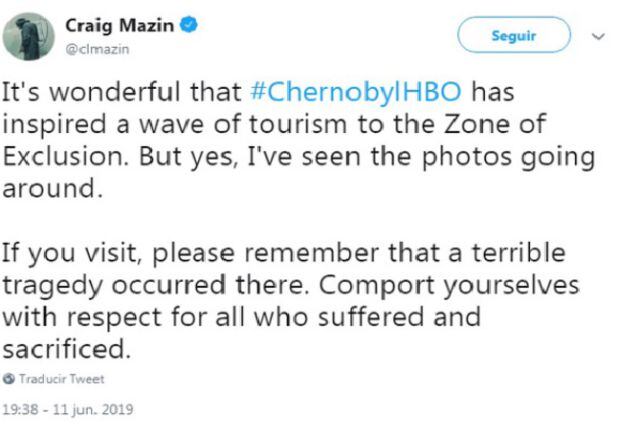Click the 19:38 tweet time
This screenshot has width=640, height=434.
[19, 409]
